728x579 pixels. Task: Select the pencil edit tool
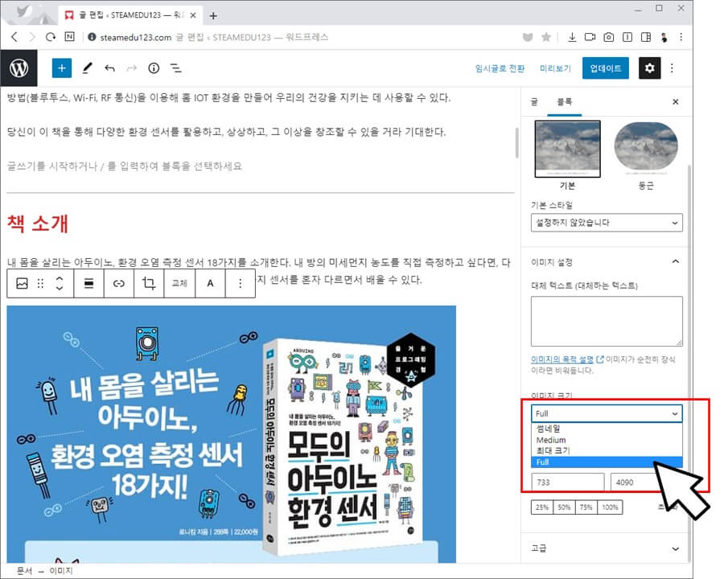pyautogui.click(x=87, y=68)
